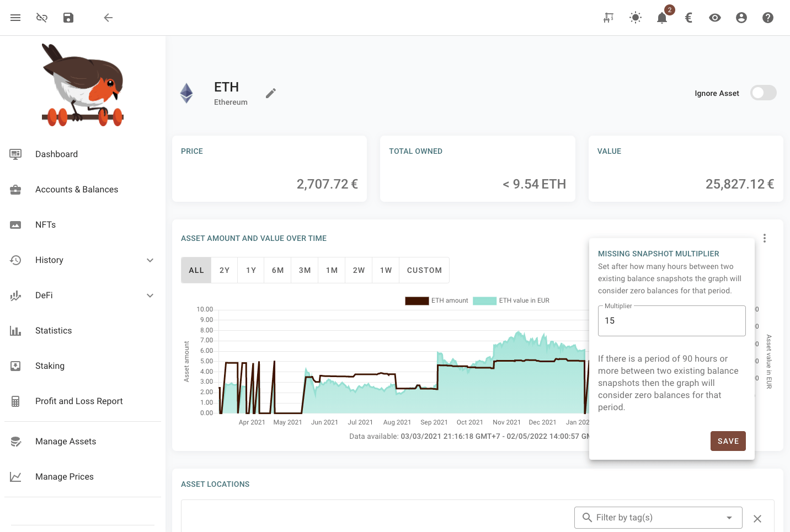The height and width of the screenshot is (532, 790).
Task: Open the Filter by tag(s) dropdown
Action: point(658,518)
